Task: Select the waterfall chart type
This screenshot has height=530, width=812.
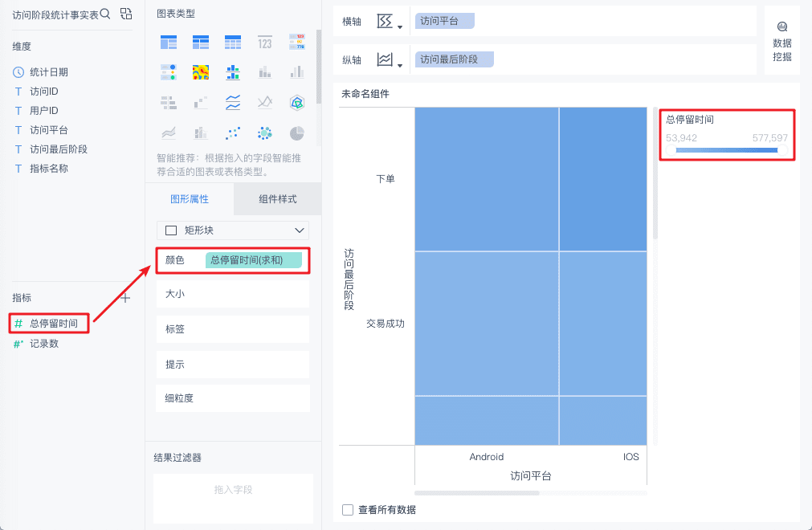Action: (201, 103)
